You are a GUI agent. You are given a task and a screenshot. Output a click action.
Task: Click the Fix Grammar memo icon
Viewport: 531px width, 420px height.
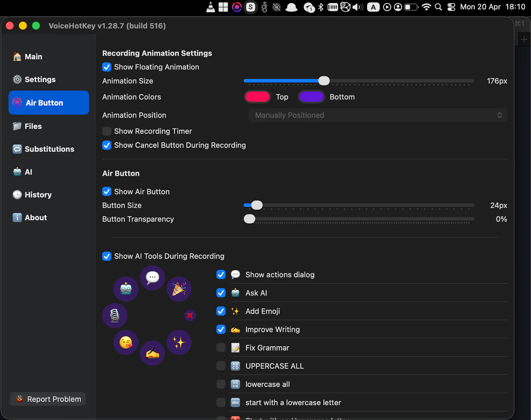coord(235,348)
